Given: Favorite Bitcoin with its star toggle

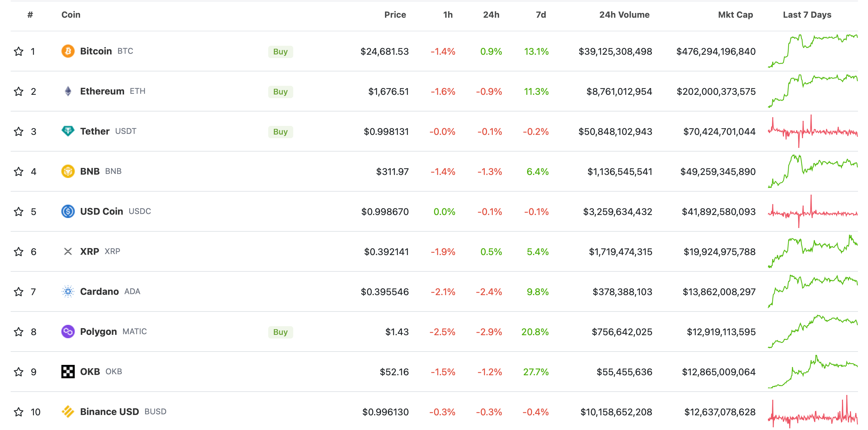Looking at the screenshot, I should click(x=19, y=52).
